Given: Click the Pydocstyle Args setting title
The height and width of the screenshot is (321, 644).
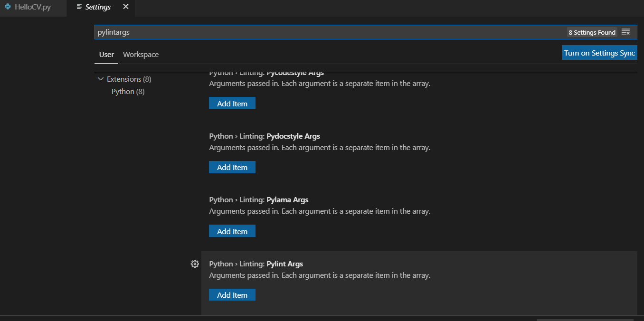Looking at the screenshot, I should point(265,136).
